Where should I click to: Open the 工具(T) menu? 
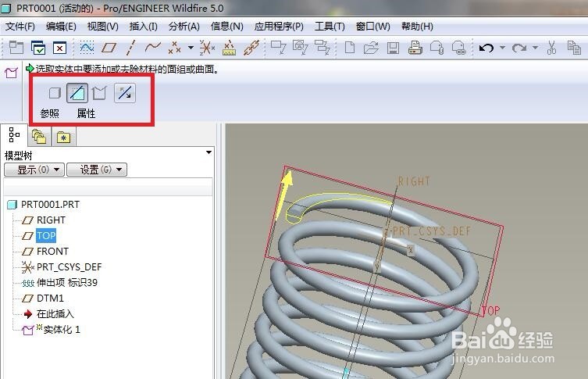(330, 27)
